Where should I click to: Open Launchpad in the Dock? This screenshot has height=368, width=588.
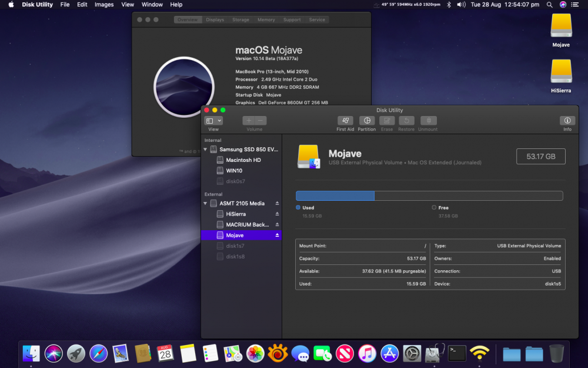(x=76, y=353)
